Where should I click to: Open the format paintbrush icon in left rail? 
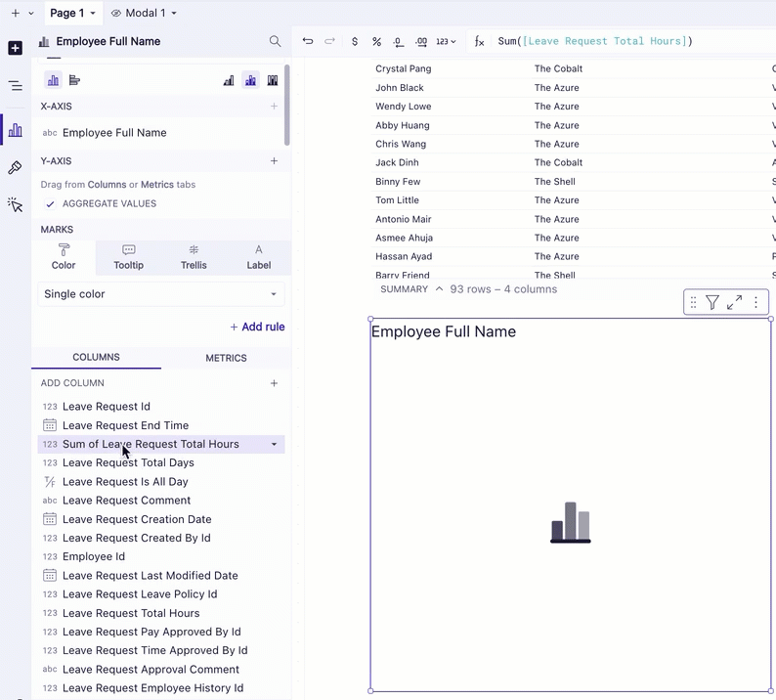15,168
